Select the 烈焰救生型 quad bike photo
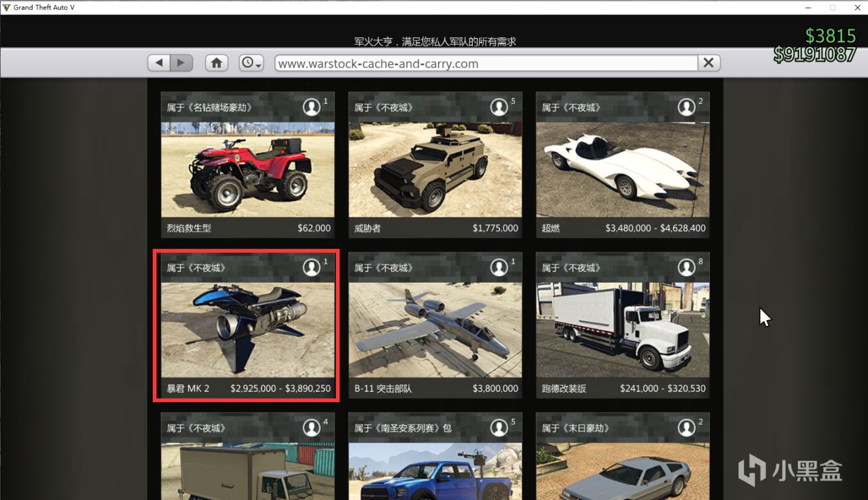 pos(248,170)
